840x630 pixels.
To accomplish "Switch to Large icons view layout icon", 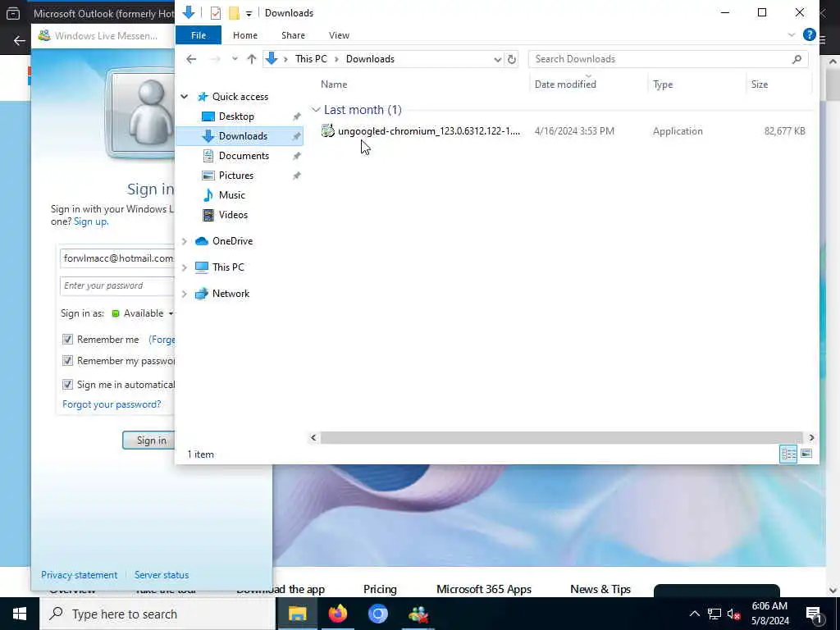I will pos(806,454).
